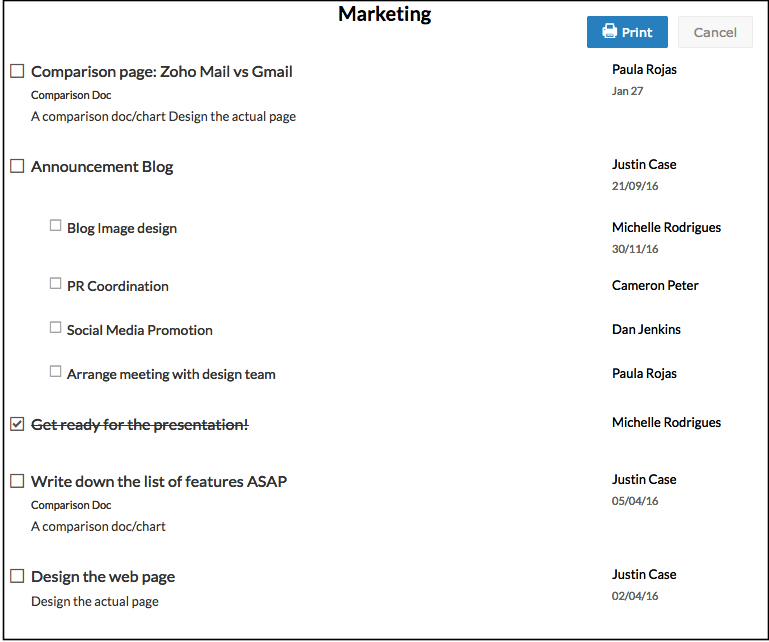The image size is (769, 642).
Task: Check off PR Coordination subtask
Action: point(56,284)
